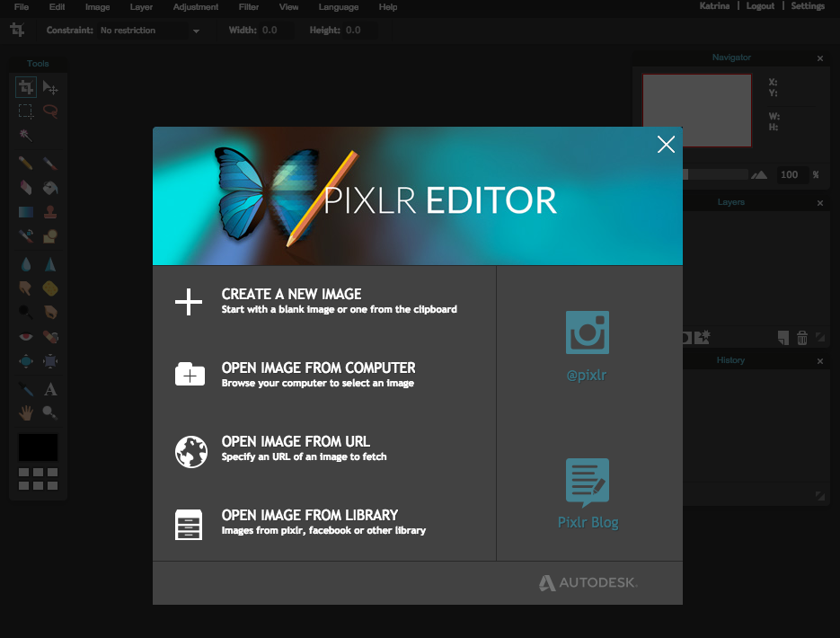
Task: Select the Crop tool in Tools panel
Action: [x=26, y=87]
